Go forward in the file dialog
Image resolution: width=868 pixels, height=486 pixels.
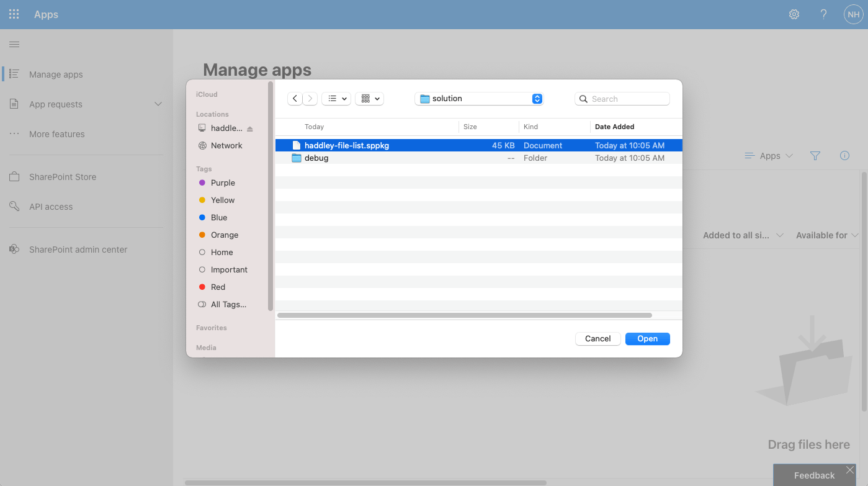coord(310,99)
